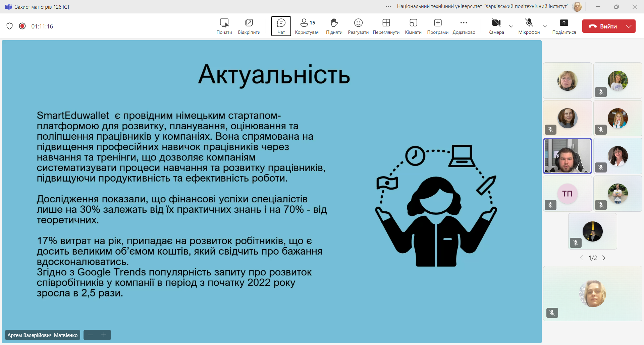This screenshot has width=644, height=345.
Task: Unmute the microphone (Мікрофон)
Action: coord(529,26)
